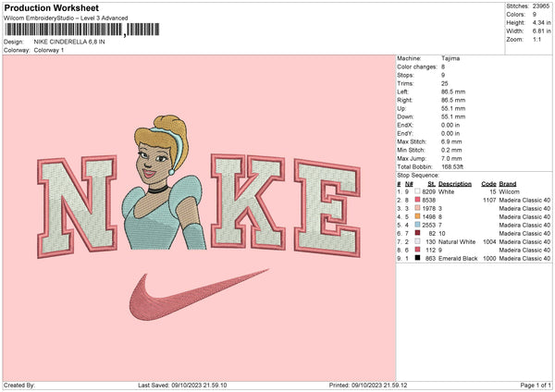Screen dimensions: 555x392
Task: Click the code 1004 in stop 7
Action: [489, 242]
